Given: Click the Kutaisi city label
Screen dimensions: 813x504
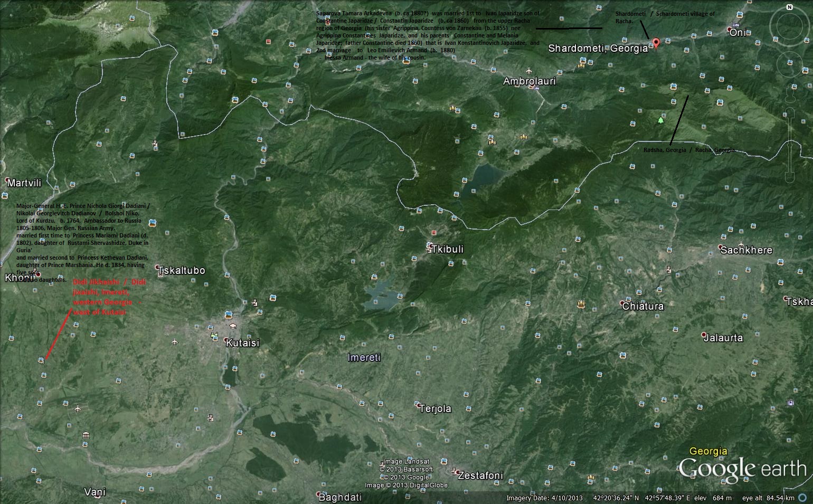Looking at the screenshot, I should pyautogui.click(x=242, y=343).
